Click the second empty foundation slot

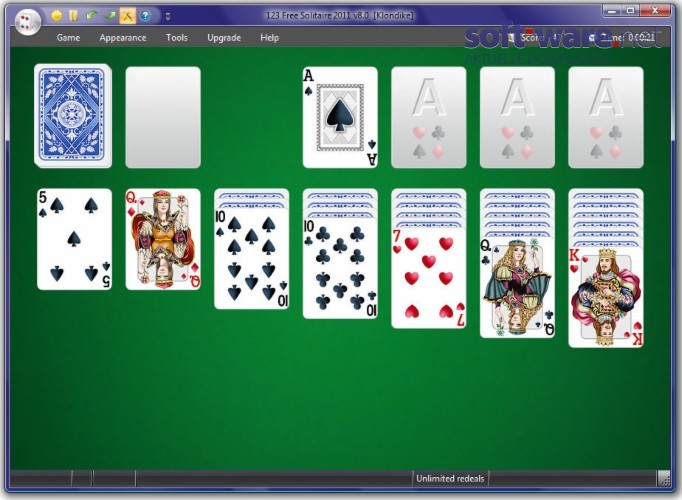point(428,117)
